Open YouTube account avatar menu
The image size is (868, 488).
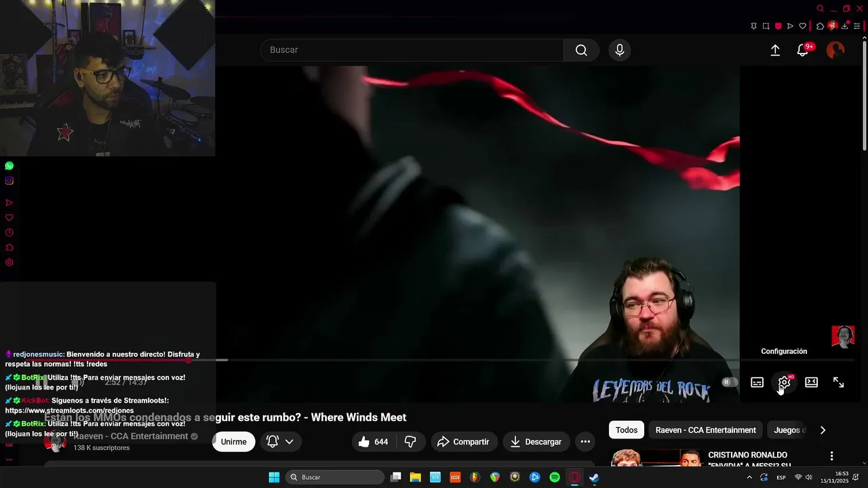835,50
